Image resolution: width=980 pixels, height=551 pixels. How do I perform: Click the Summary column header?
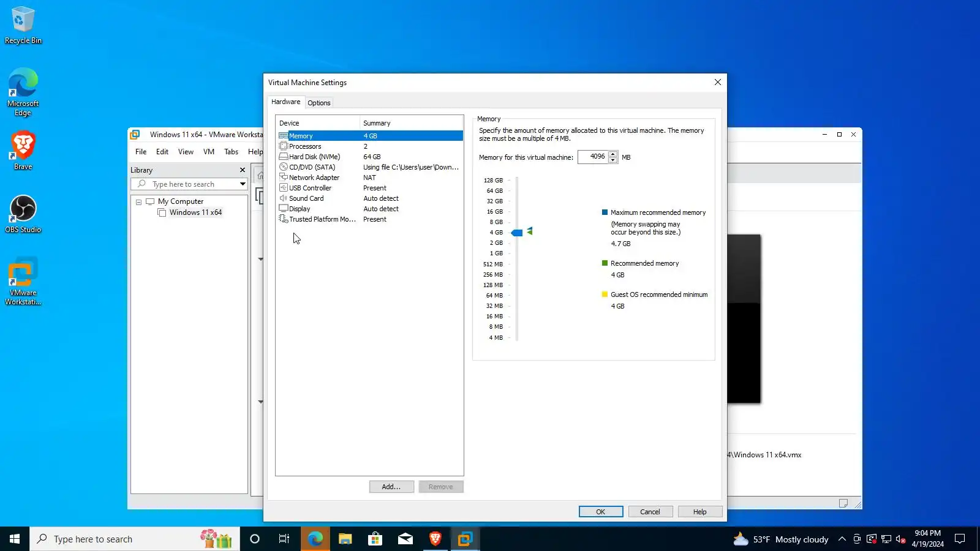click(x=412, y=123)
